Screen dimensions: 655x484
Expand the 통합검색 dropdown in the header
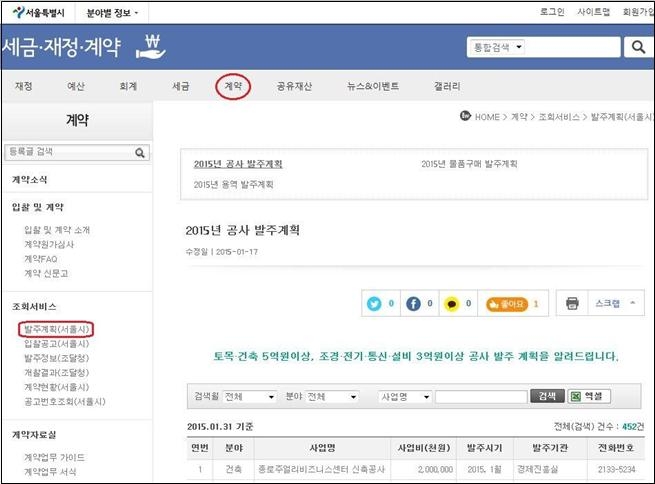[499, 47]
